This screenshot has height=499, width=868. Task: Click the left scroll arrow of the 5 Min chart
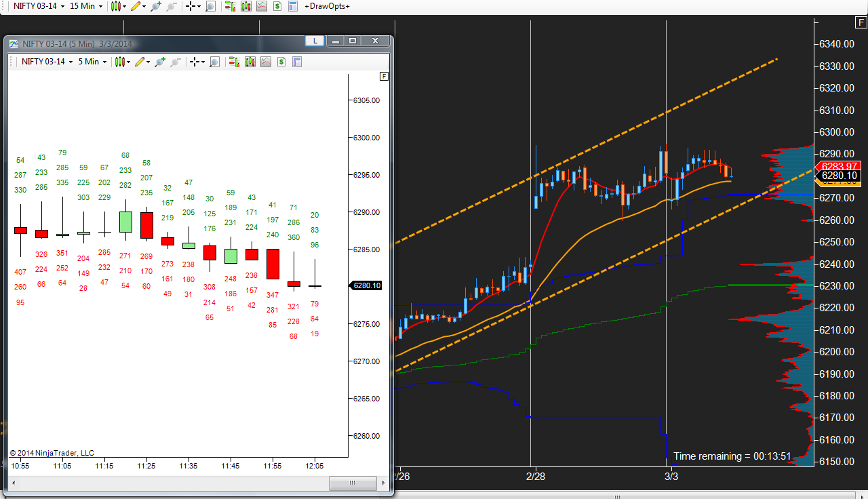[14, 483]
